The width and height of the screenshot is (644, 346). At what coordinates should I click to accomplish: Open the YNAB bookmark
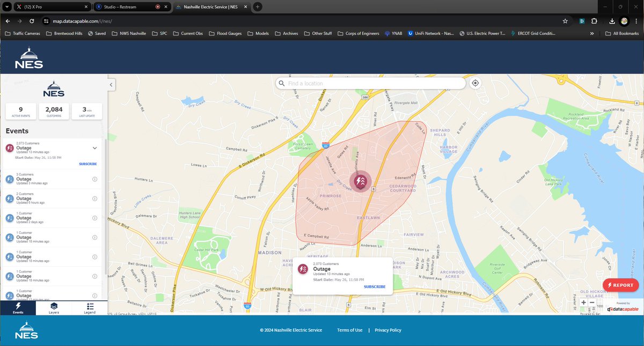(394, 33)
